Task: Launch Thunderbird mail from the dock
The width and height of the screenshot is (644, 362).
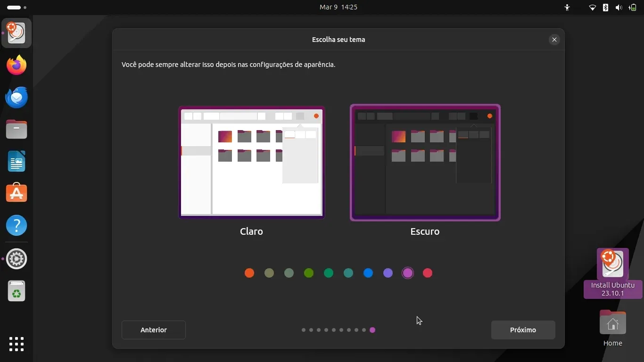Action: point(17,97)
